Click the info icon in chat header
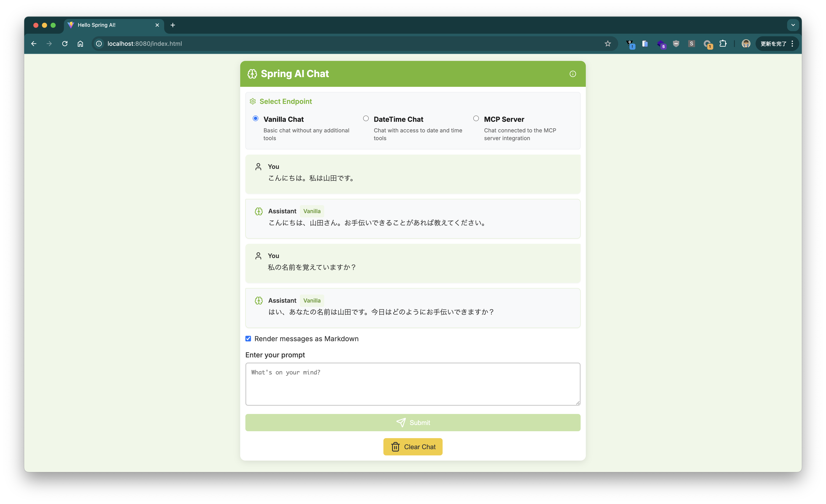This screenshot has width=826, height=504. coord(573,74)
